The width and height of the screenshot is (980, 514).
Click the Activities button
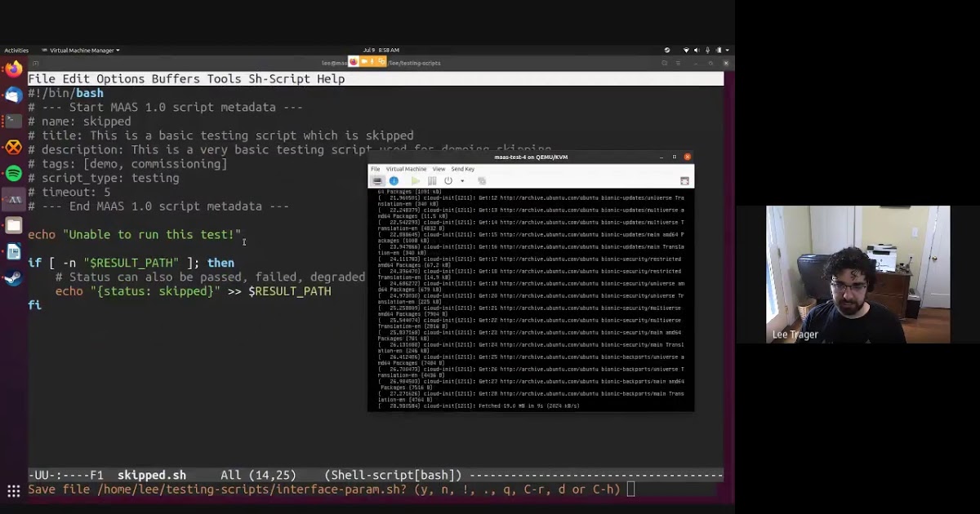16,51
